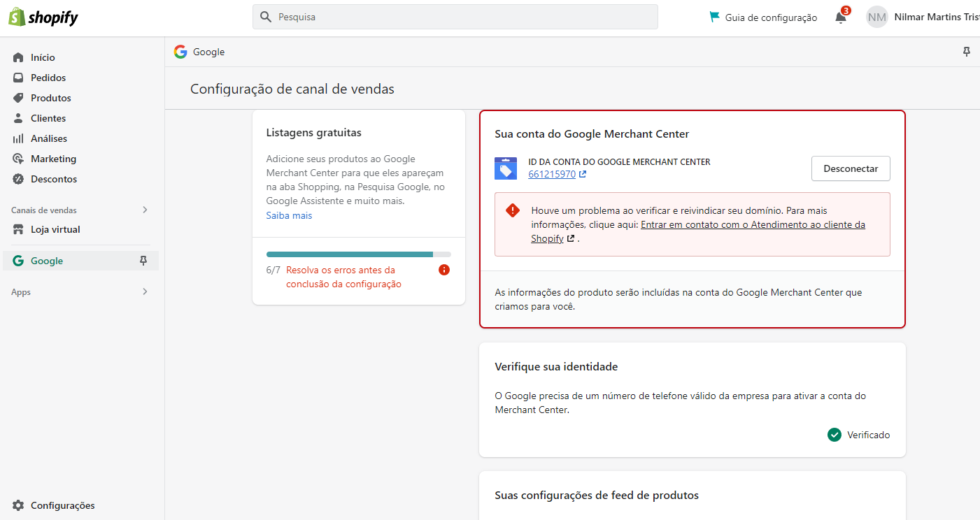
Task: Click Nilmar Martins user name
Action: pos(937,17)
